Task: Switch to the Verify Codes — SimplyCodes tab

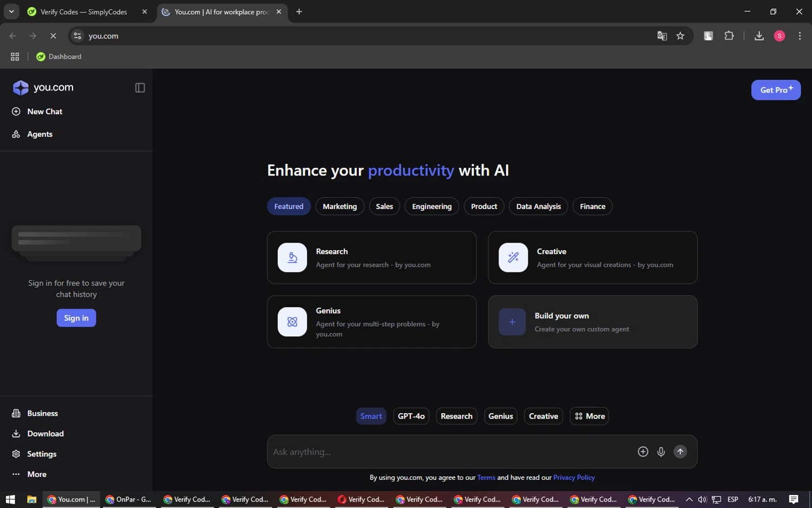Action: tap(84, 12)
